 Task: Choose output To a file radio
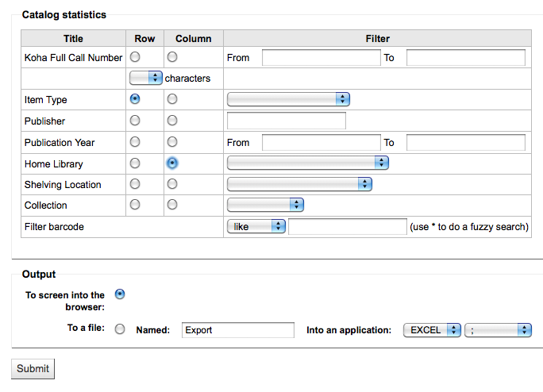point(120,329)
